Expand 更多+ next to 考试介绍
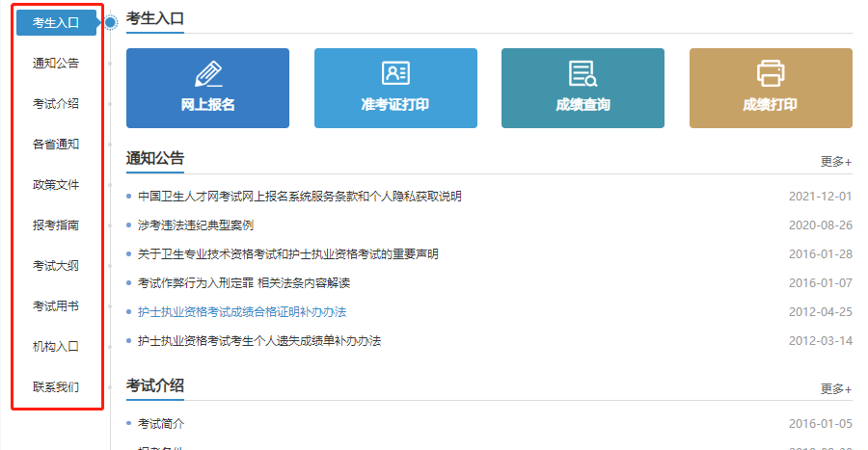Image resolution: width=868 pixels, height=450 pixels. 835,389
